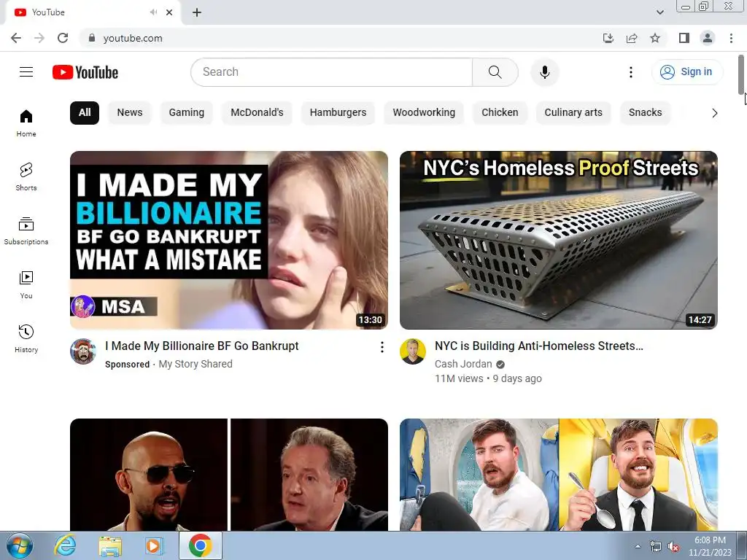
Task: Install YouTube app icon in address bar
Action: [608, 38]
